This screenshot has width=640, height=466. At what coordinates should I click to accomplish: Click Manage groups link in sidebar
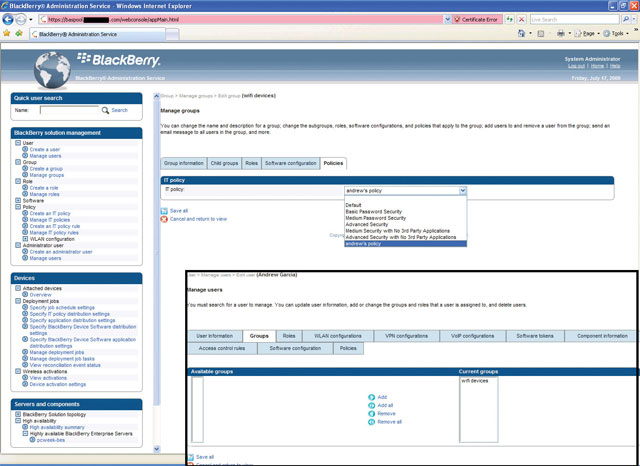pyautogui.click(x=47, y=175)
